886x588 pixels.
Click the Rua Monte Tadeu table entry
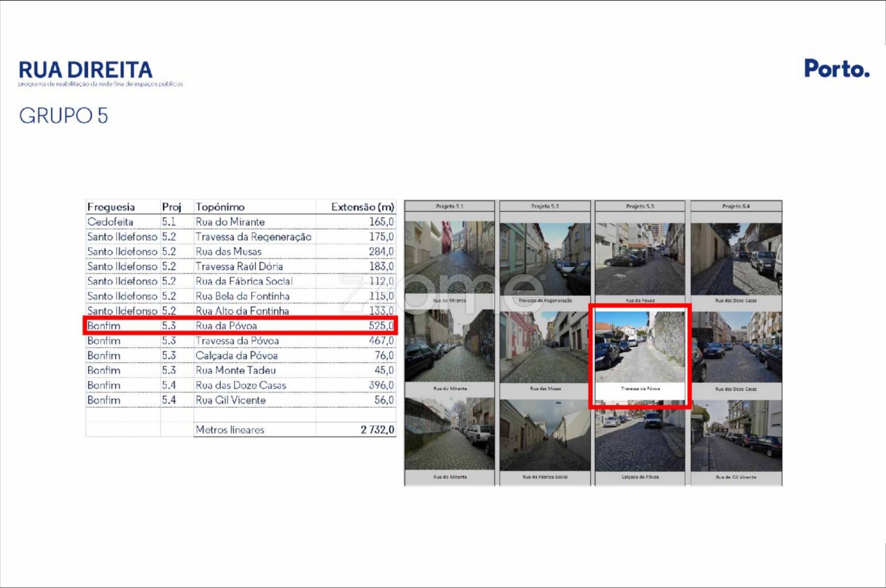coord(235,370)
